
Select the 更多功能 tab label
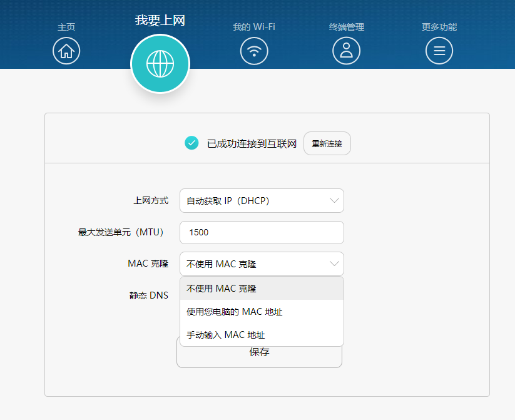point(439,27)
